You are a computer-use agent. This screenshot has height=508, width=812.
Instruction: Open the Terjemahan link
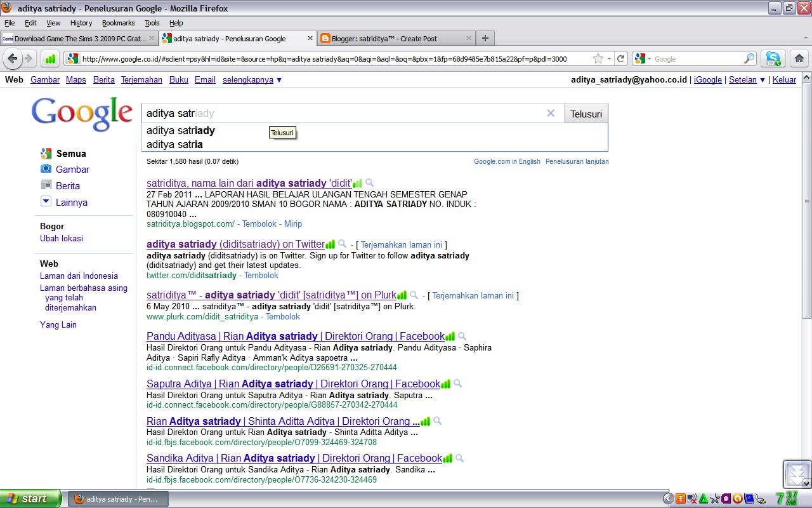[141, 79]
